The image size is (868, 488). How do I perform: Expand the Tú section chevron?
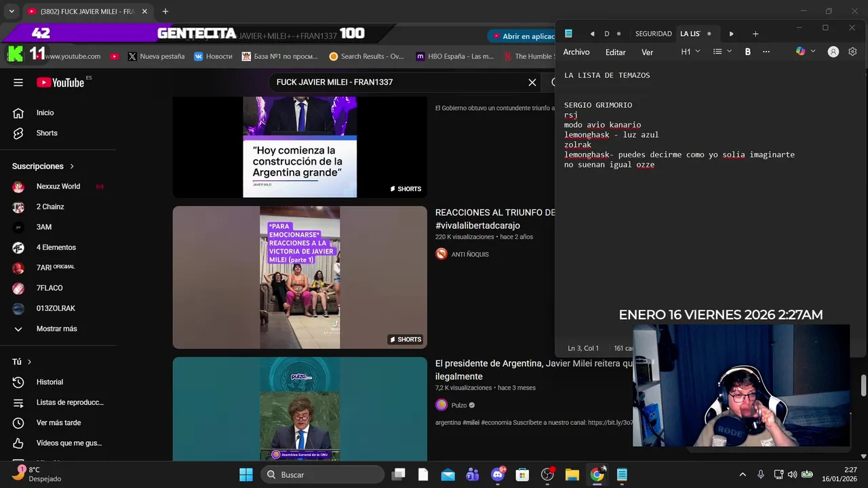click(x=29, y=362)
